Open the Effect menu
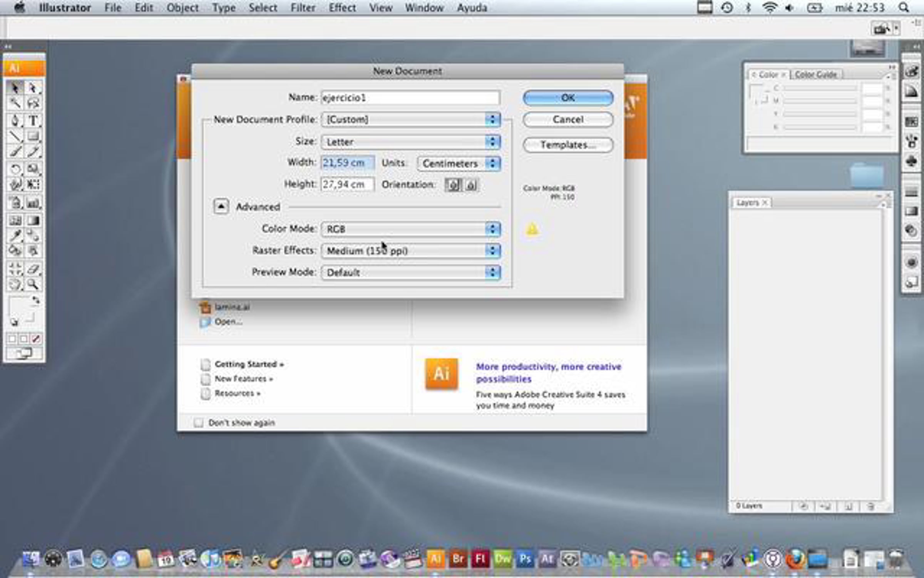 342,8
